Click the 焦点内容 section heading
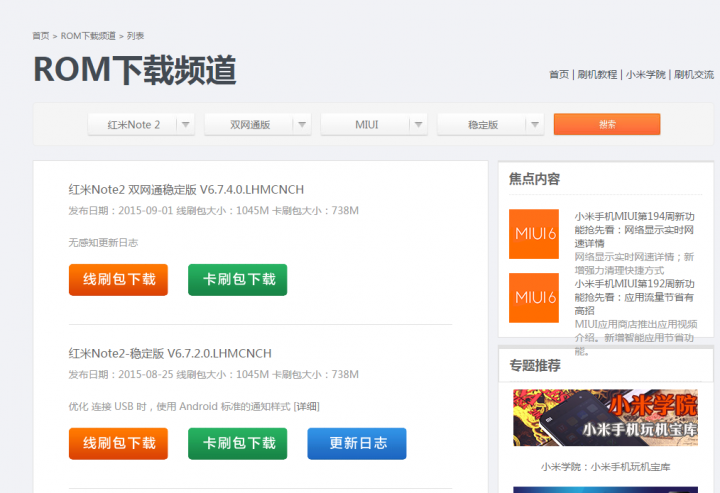Image resolution: width=720 pixels, height=493 pixels. (x=534, y=179)
